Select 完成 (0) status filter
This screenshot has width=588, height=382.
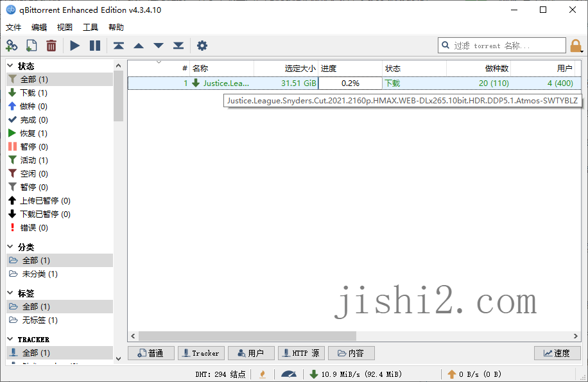click(60, 120)
